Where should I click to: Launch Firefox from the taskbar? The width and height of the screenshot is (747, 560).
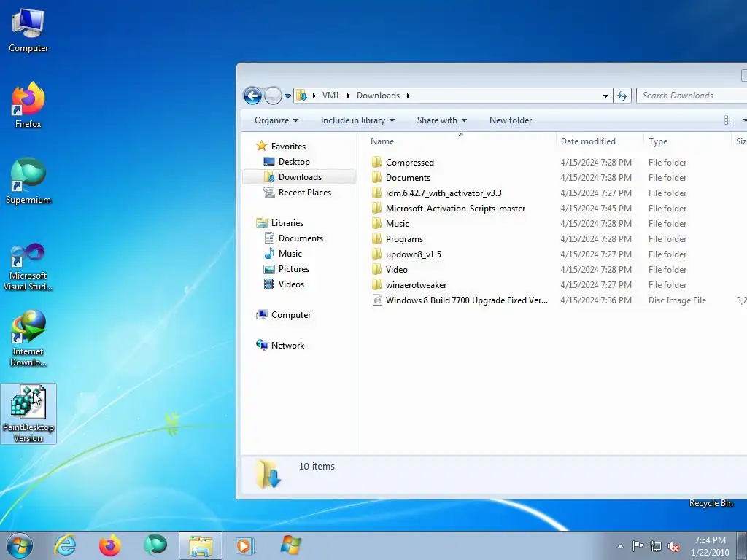pos(110,545)
